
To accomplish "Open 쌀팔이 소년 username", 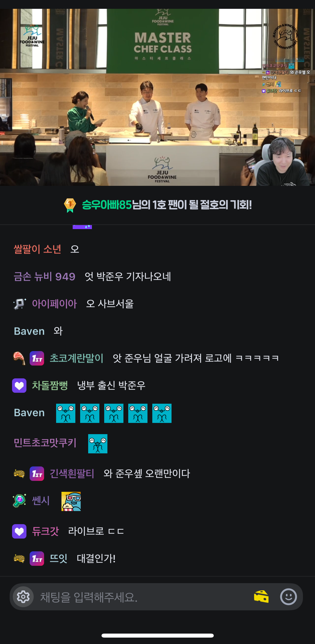I will (37, 249).
